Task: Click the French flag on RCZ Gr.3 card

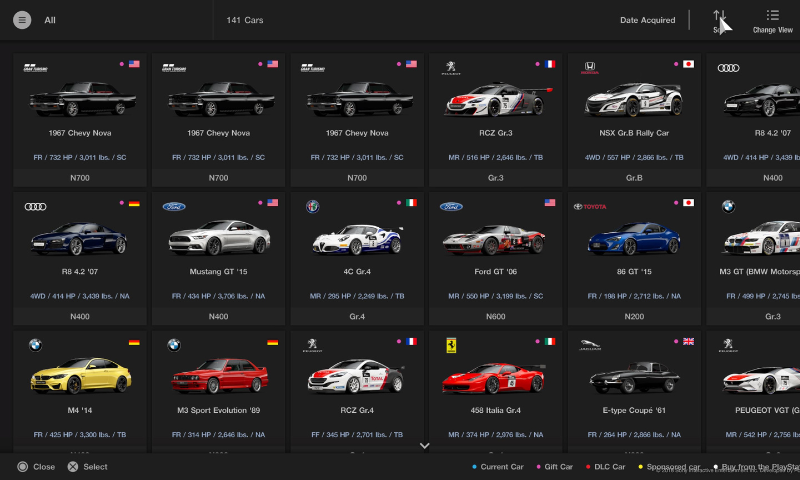Action: tap(550, 64)
